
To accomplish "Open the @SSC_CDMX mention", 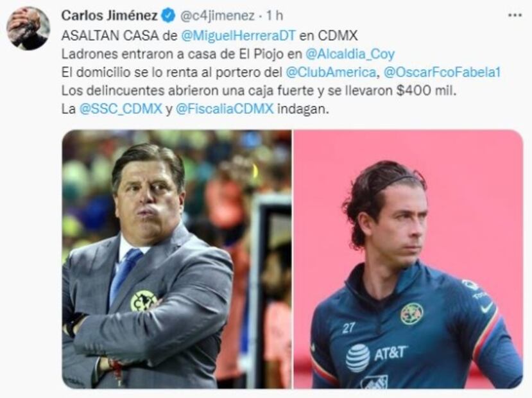I will coord(121,109).
